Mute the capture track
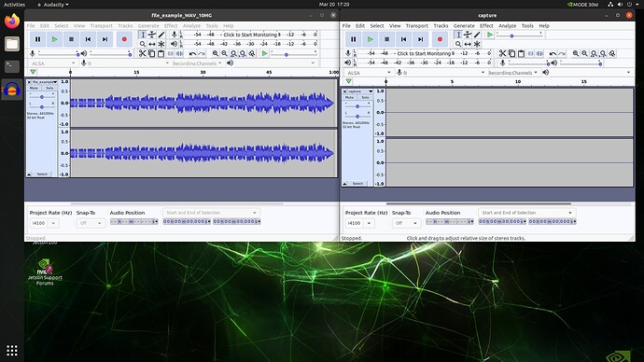644x362 pixels. (349, 97)
